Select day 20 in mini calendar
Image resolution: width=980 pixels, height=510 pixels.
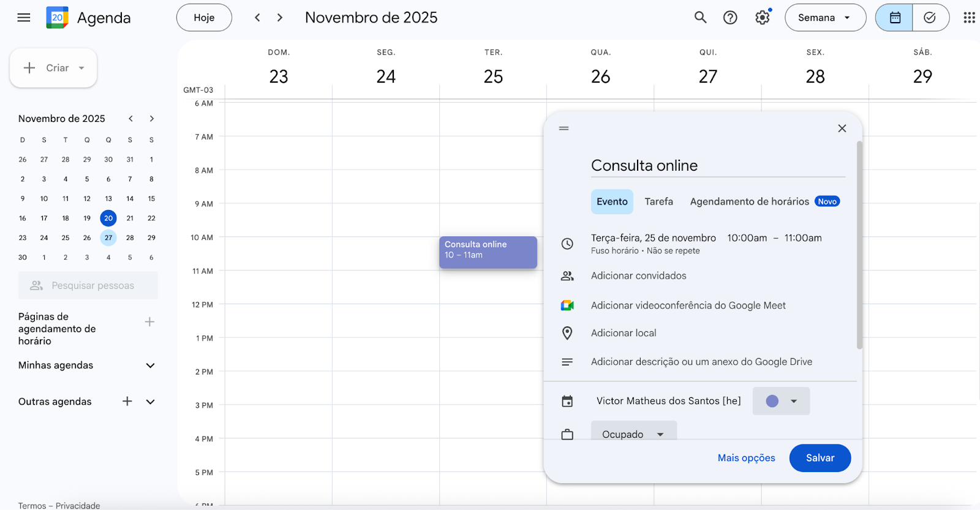[108, 218]
